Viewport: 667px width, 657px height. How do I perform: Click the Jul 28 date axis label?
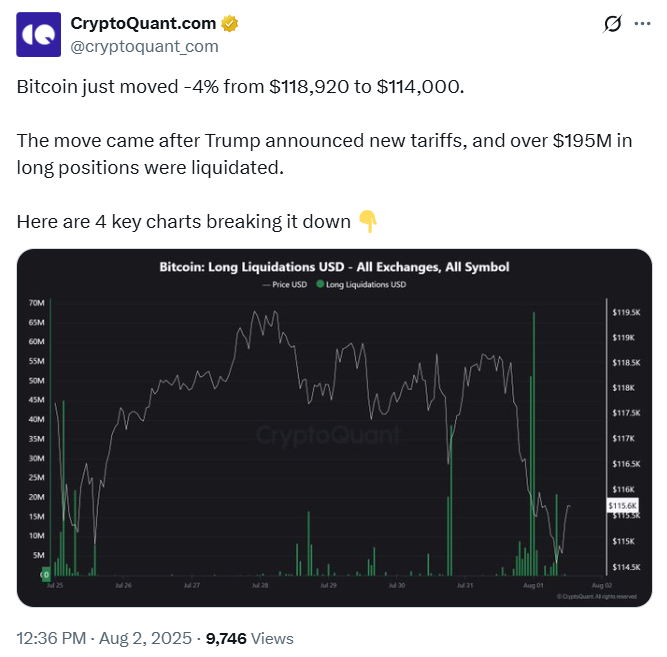point(261,584)
